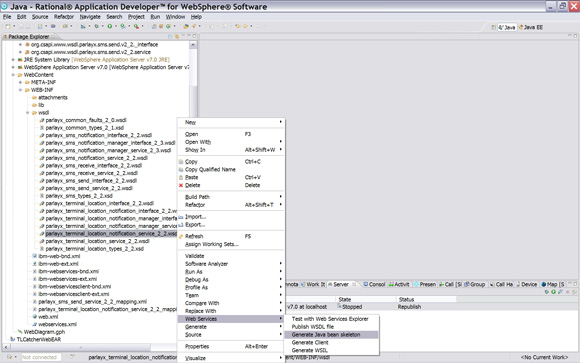The height and width of the screenshot is (363, 580).
Task: Click the Run Last Tool with red toolbox icon
Action: [x=136, y=26]
